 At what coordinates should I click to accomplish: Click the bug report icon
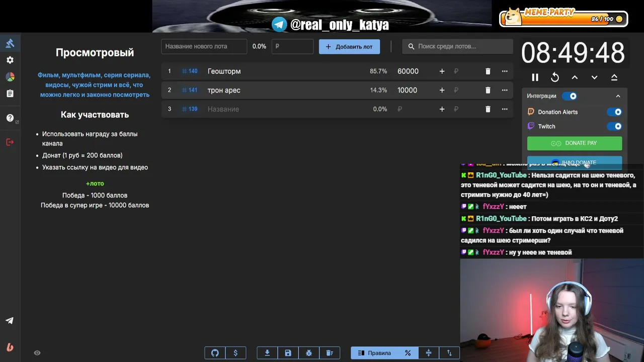point(308,353)
